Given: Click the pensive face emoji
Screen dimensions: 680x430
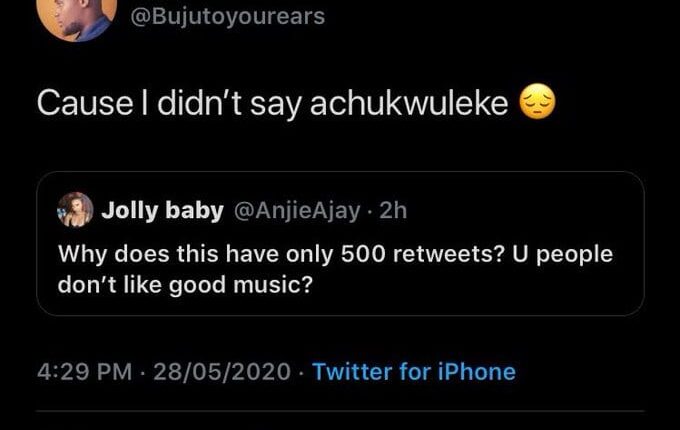Looking at the screenshot, I should click(x=539, y=104).
